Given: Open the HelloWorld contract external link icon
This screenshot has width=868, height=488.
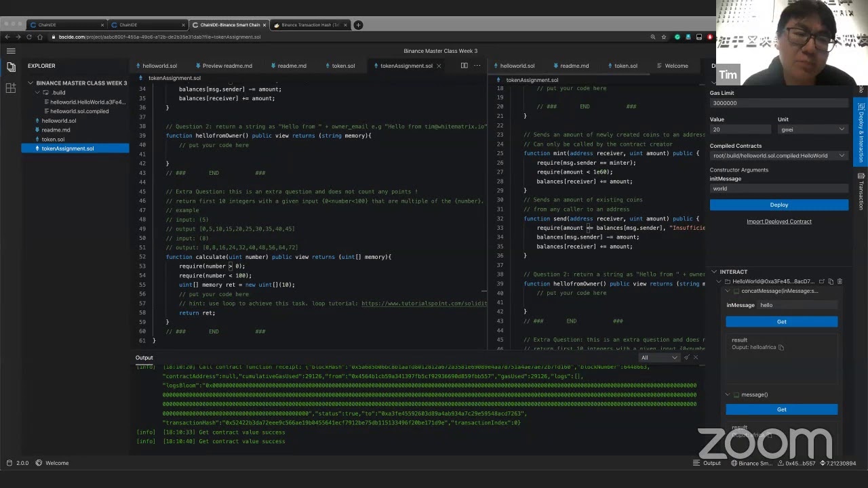Looking at the screenshot, I should tap(822, 281).
